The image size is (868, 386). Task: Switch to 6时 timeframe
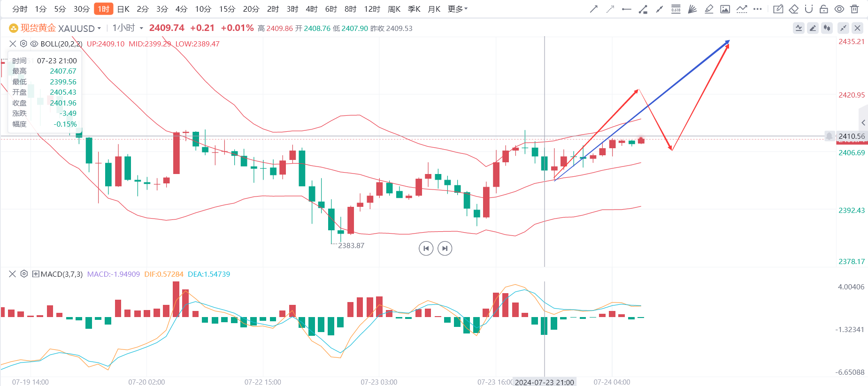331,9
